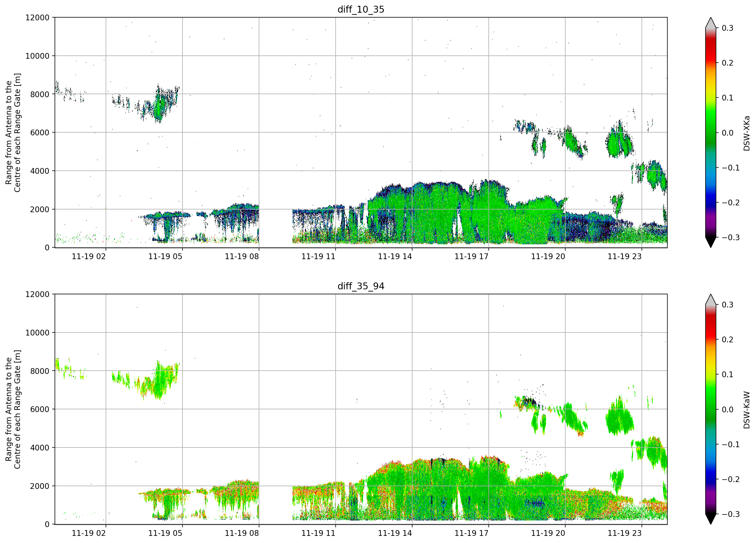Click the bottom colorbar lower black arrow
Screen dimensions: 756x543
tap(710, 519)
